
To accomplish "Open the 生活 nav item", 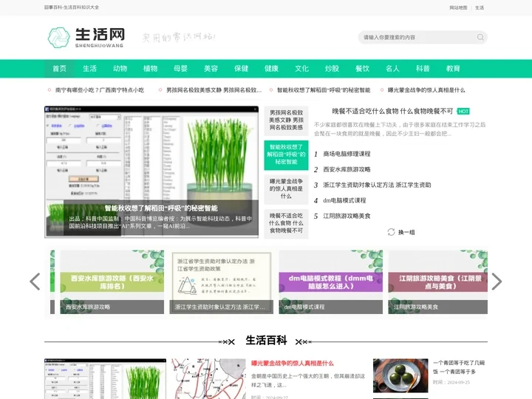I will pyautogui.click(x=89, y=69).
